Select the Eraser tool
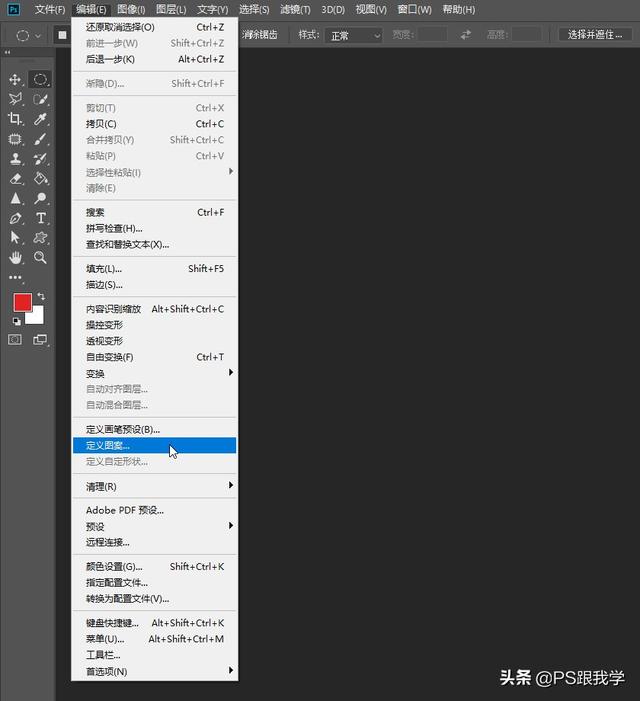Screen dimensions: 640x701 [15, 178]
